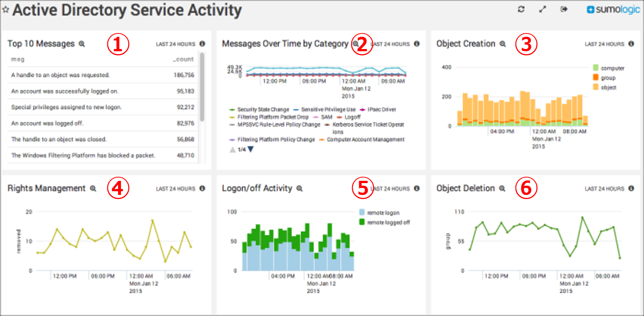
Task: Click the Object Creation panel title
Action: coord(466,44)
